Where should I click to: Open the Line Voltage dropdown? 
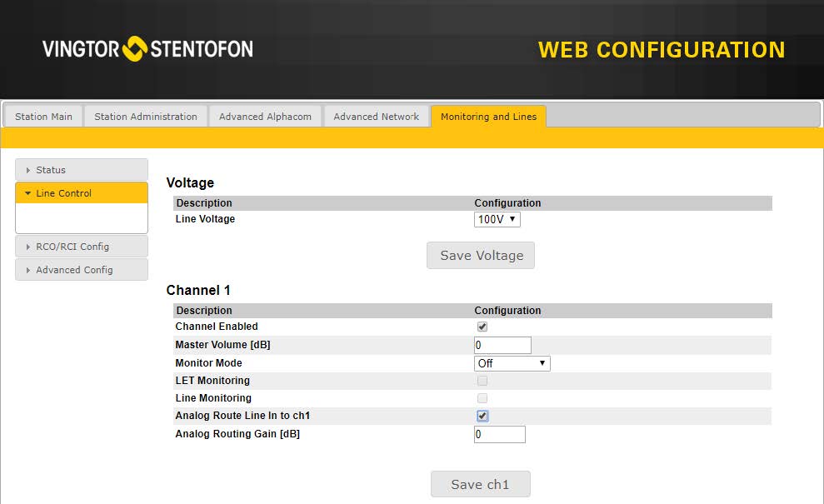click(x=497, y=219)
